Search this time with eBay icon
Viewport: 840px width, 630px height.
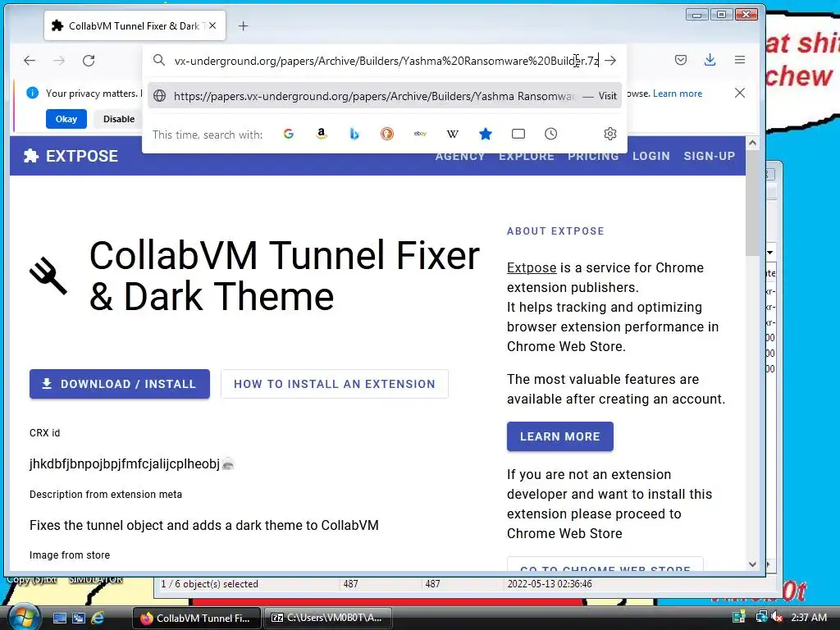pos(420,134)
